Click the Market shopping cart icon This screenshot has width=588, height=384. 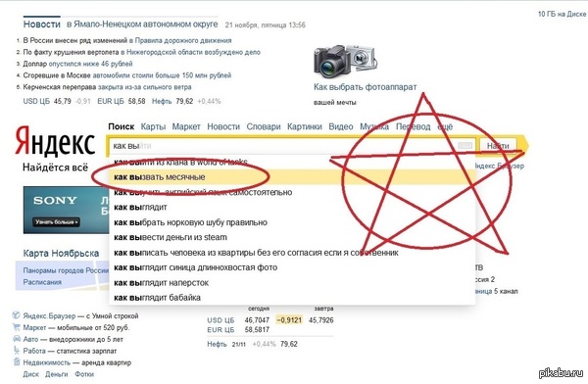16,327
